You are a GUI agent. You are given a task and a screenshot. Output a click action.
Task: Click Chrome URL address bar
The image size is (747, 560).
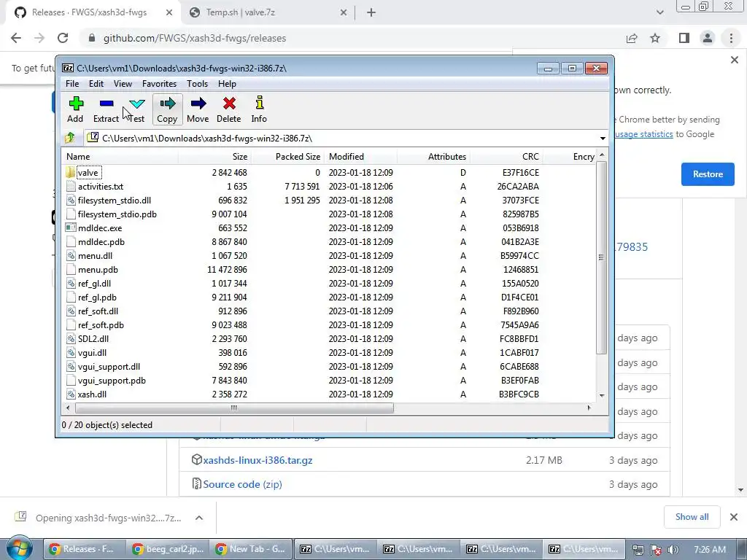tap(351, 38)
